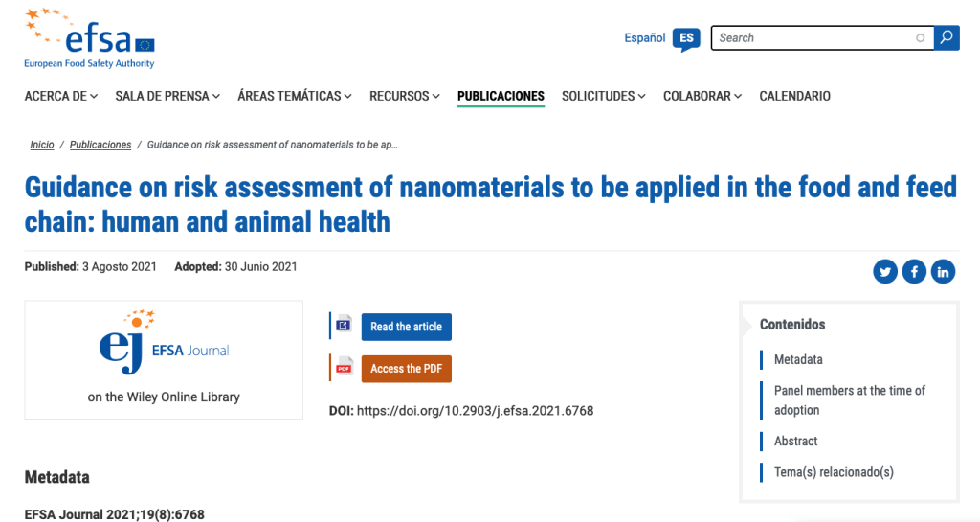Select the PUBLICACIONES menu item
This screenshot has width=980, height=522.
[501, 96]
